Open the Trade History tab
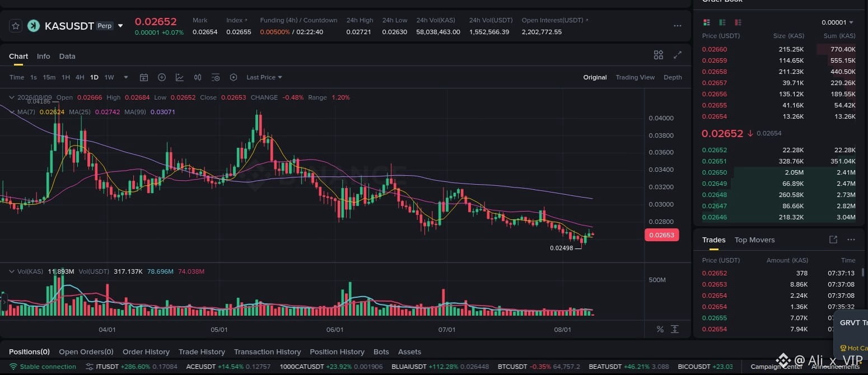The width and height of the screenshot is (868, 375). (202, 351)
